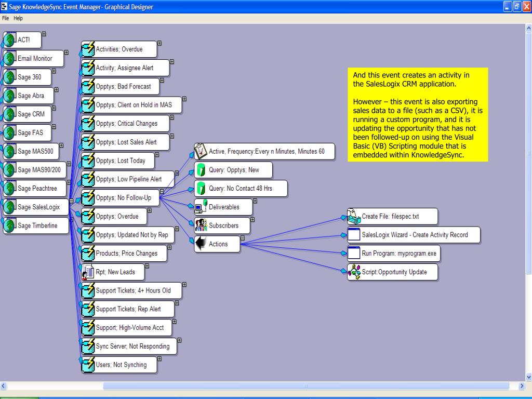Expand the Opptys; Overdue node
The height and width of the screenshot is (399, 532).
(x=149, y=210)
